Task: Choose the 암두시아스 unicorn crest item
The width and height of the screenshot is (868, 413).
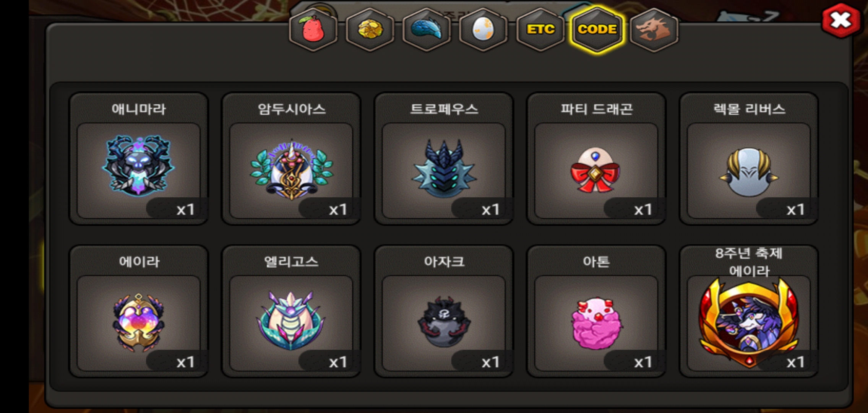Action: coord(291,170)
